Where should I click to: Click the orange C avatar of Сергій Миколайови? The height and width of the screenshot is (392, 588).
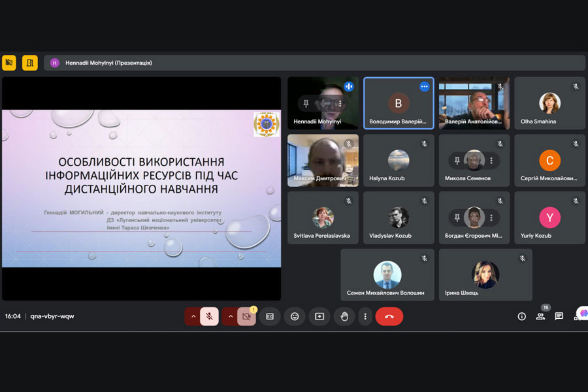click(x=549, y=160)
